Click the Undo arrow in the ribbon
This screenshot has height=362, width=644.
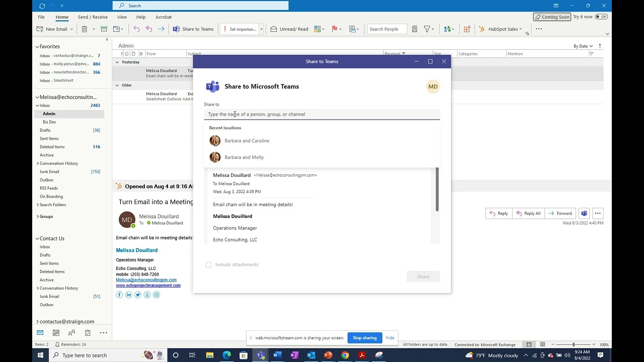point(136,29)
